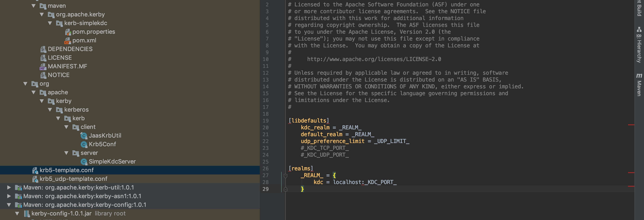The image size is (644, 220).
Task: Click the default_realm key
Action: (322, 134)
